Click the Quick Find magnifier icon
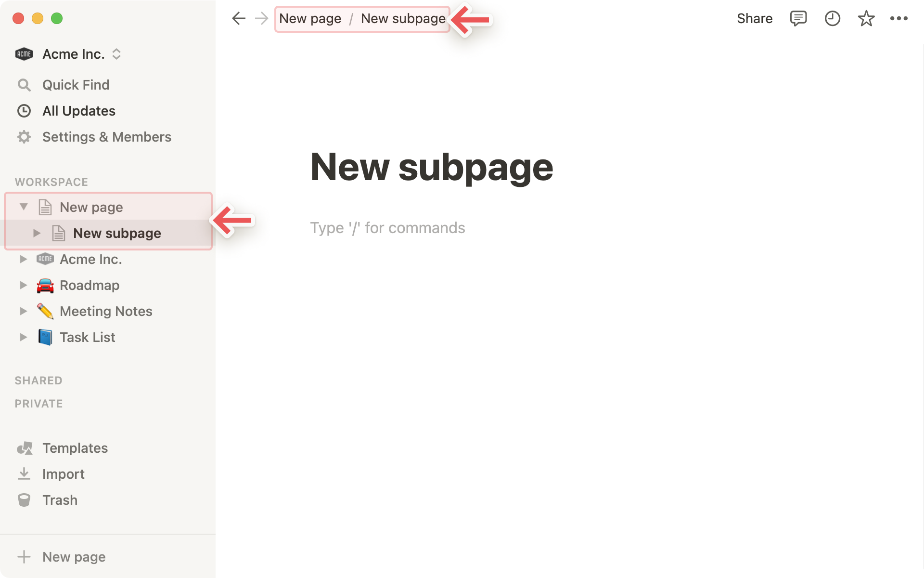This screenshot has width=924, height=578. (x=24, y=85)
